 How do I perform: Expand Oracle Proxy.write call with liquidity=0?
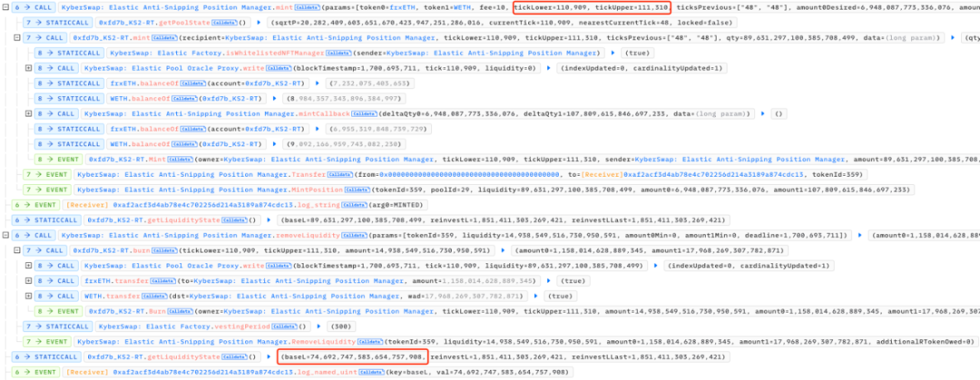pyautogui.click(x=28, y=68)
